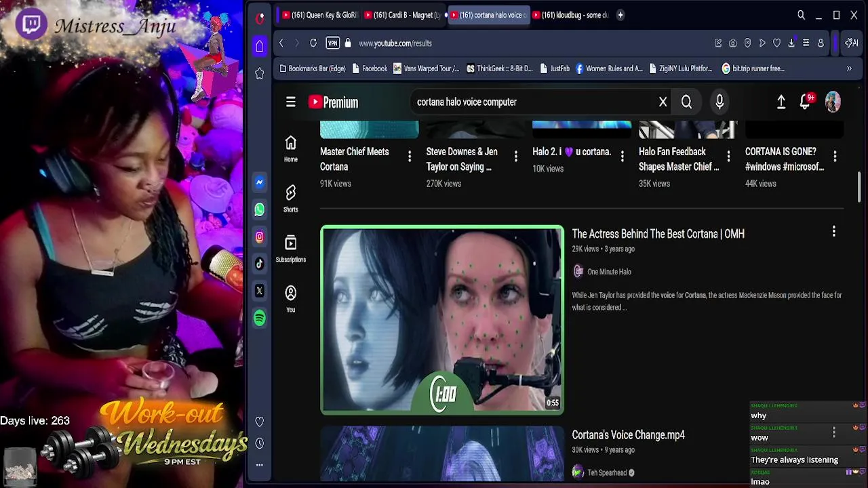
Task: Open options for Halo Fan Feedback short
Action: click(x=729, y=157)
